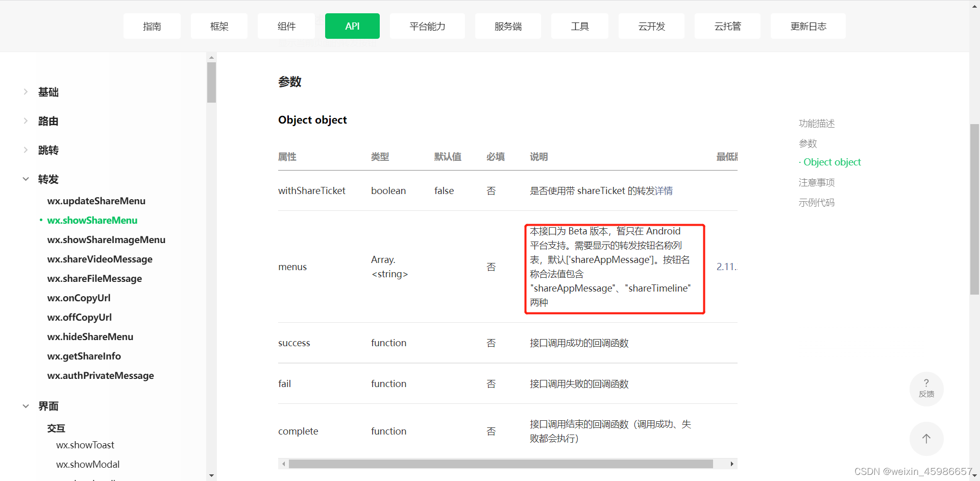
Task: Open wx.getShareInfo in the sidebar
Action: coord(84,356)
